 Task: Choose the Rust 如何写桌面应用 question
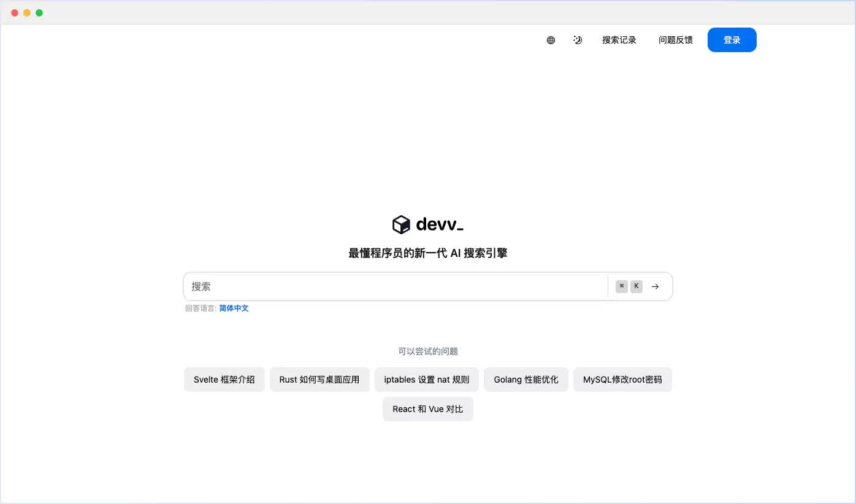click(319, 380)
